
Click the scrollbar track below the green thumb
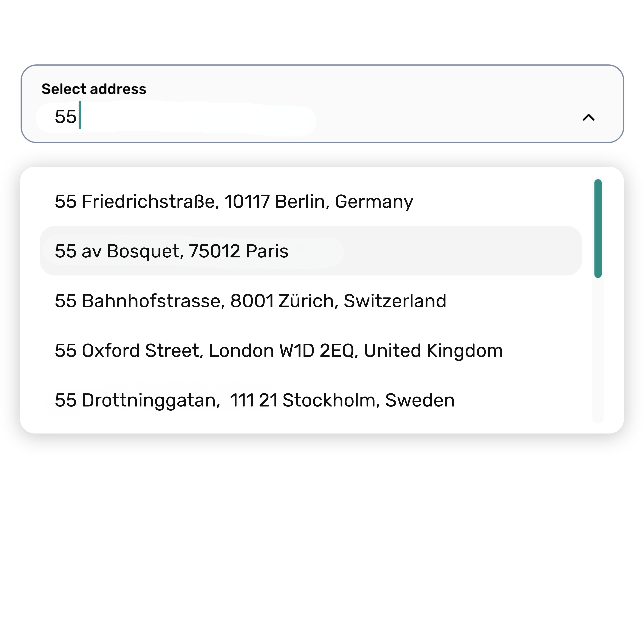point(598,350)
